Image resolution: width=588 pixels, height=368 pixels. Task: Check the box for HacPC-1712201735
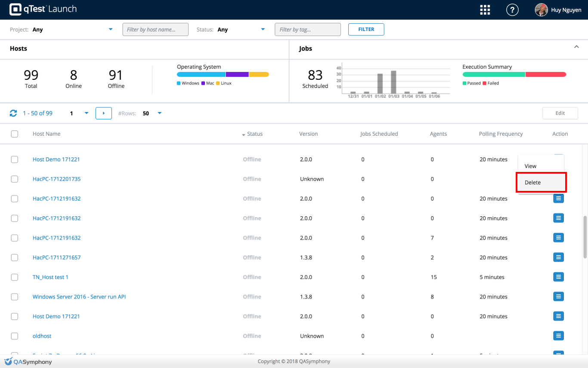[15, 179]
